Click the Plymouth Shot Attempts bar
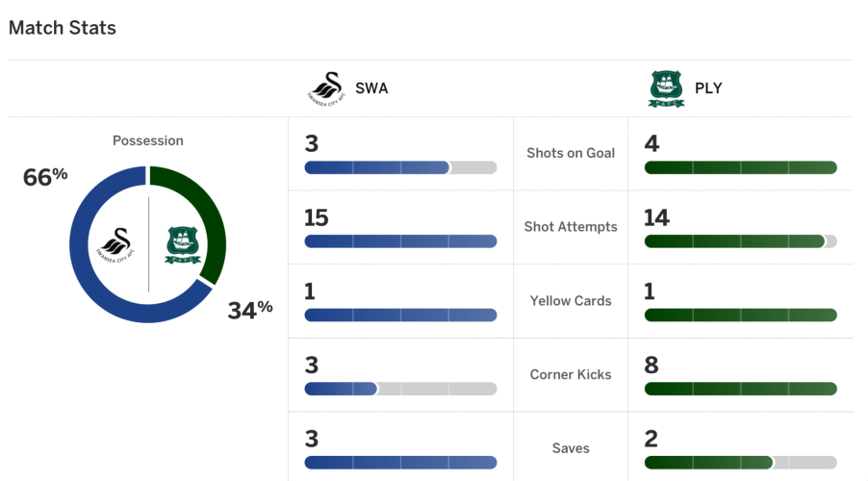Image resolution: width=868 pixels, height=481 pixels. pos(740,241)
